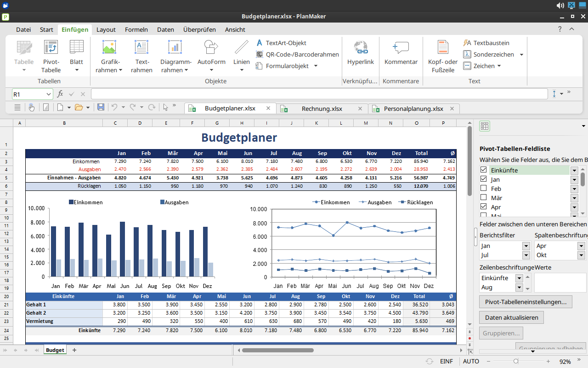Open the Formularobjekt dropdown arrow
Screen dimensions: 588x368
(316, 66)
